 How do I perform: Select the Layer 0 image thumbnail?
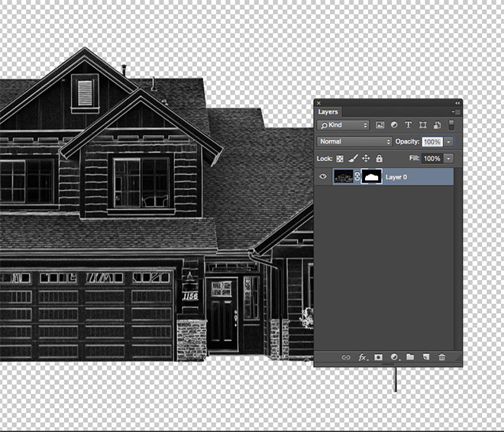pos(344,176)
